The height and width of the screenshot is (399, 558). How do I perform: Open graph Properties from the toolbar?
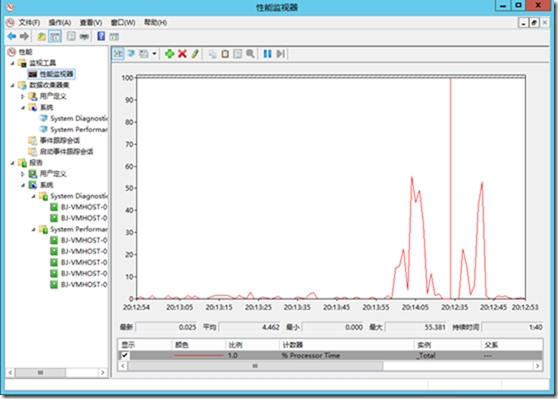(x=238, y=54)
